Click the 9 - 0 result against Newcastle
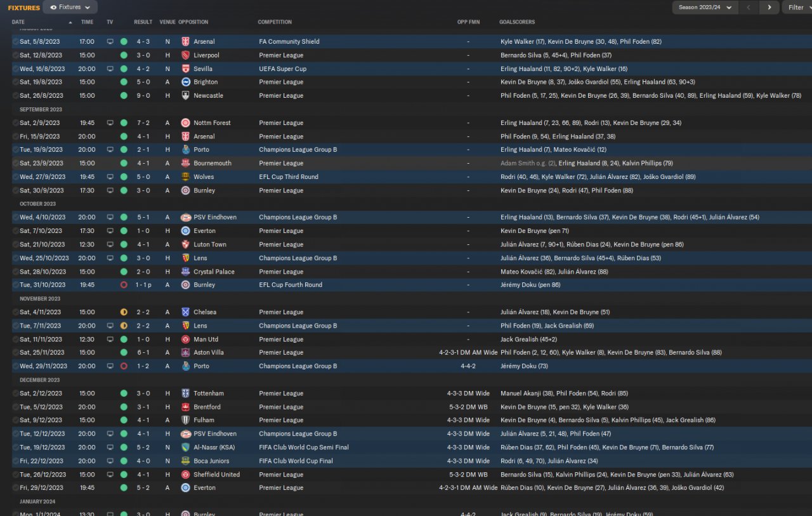The height and width of the screenshot is (516, 812). coord(142,96)
